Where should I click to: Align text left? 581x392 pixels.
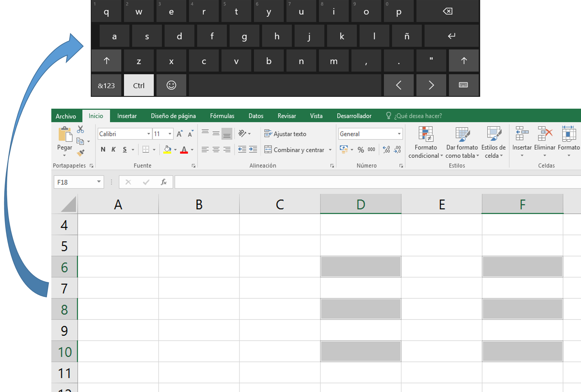(205, 150)
